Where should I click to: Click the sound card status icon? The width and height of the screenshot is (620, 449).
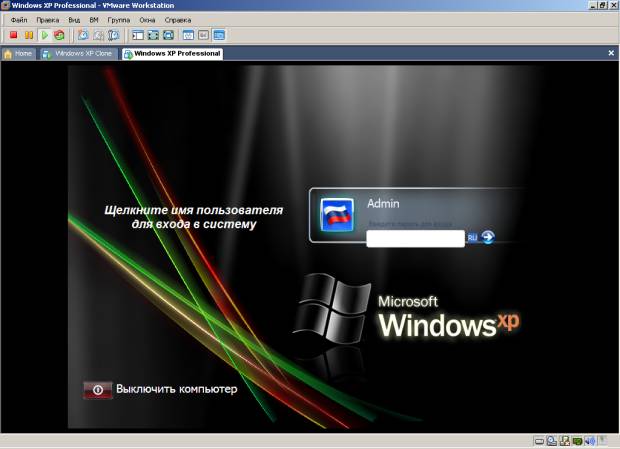590,441
